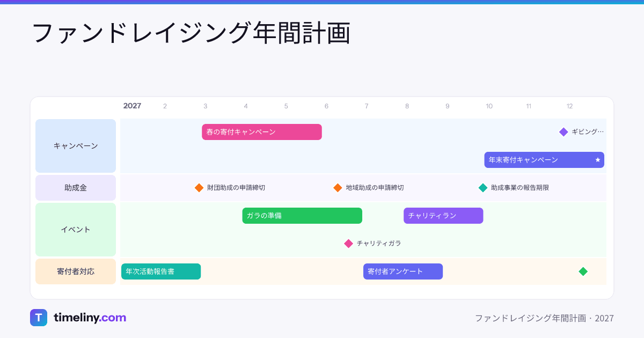This screenshot has height=338, width=644.
Task: Click month 12 in timeline header
Action: coord(570,106)
